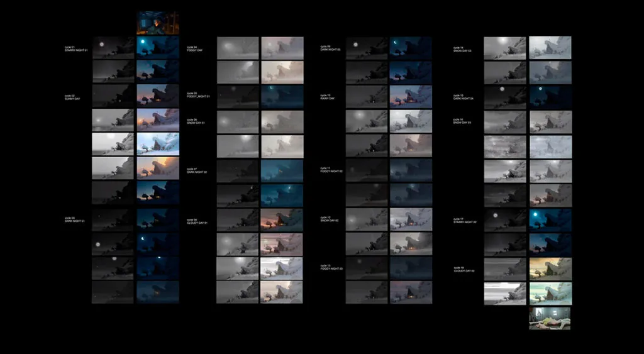Select grayscale thumbnail beside cycle 13 FOGGY NIGHT 03
644x354 pixels.
point(367,268)
